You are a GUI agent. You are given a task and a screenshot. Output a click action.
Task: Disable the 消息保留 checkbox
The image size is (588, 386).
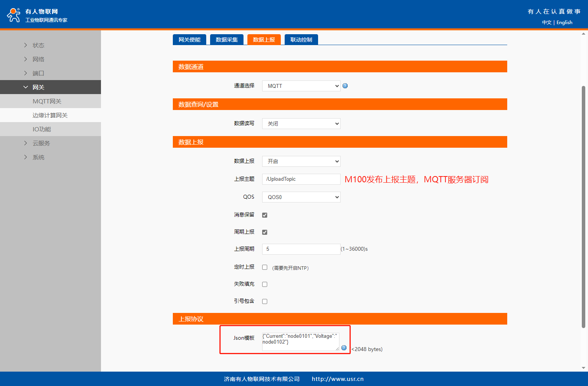click(264, 215)
